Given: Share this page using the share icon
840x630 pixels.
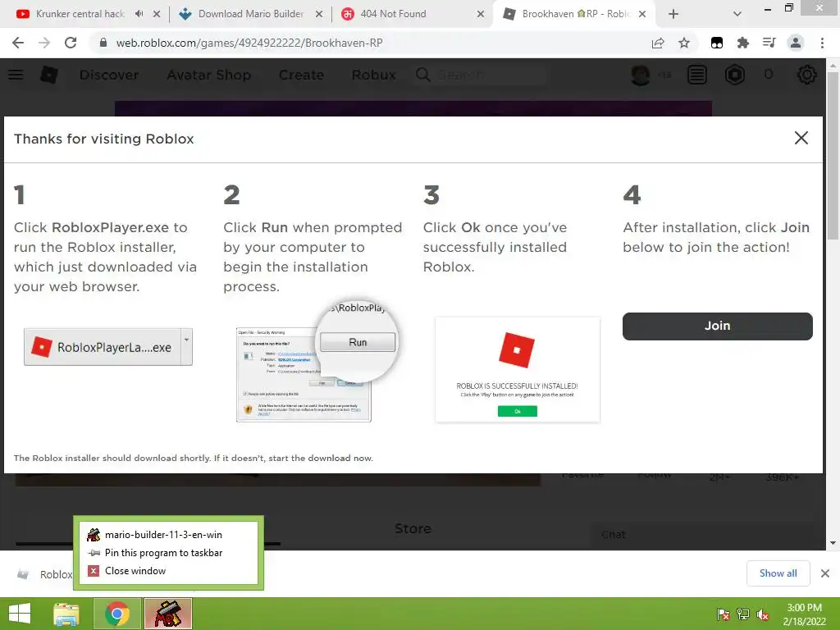Looking at the screenshot, I should click(x=658, y=43).
